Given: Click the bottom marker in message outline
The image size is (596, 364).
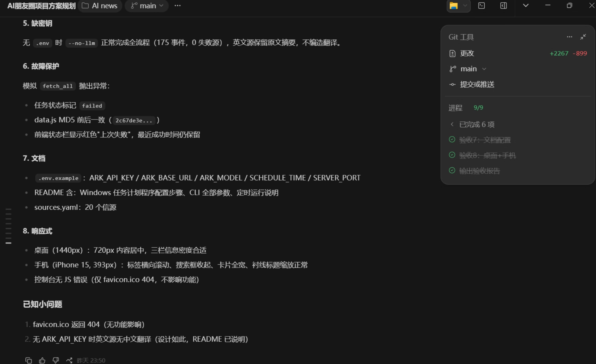Looking at the screenshot, I should point(8,243).
